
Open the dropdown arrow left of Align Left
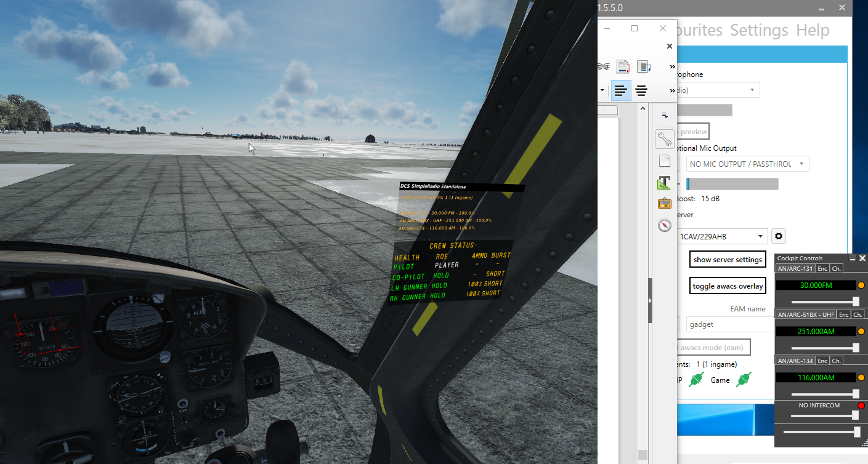(602, 91)
